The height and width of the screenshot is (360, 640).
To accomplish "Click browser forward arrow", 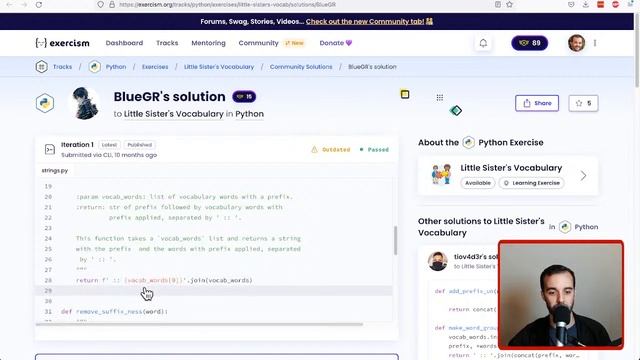I will 24,4.
